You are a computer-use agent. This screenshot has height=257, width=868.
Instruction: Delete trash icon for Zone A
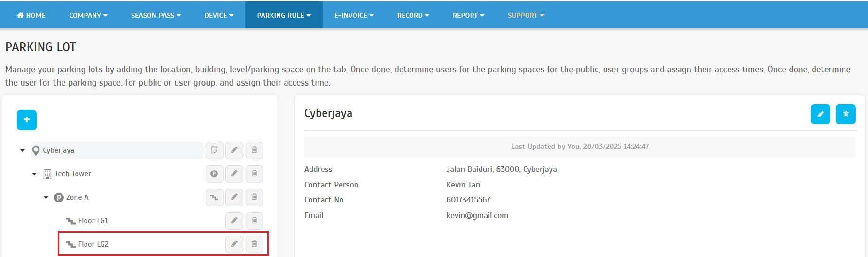pos(254,197)
